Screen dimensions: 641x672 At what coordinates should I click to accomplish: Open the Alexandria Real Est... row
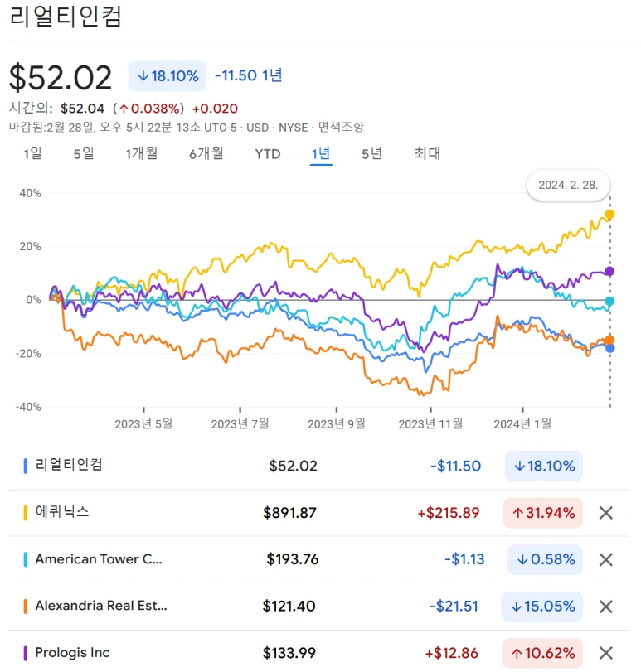(x=318, y=607)
